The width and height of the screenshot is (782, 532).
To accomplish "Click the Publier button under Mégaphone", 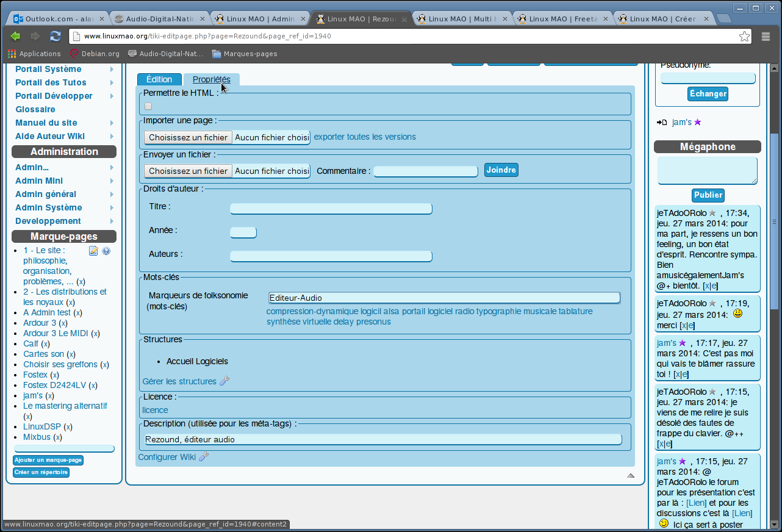I will pyautogui.click(x=708, y=195).
